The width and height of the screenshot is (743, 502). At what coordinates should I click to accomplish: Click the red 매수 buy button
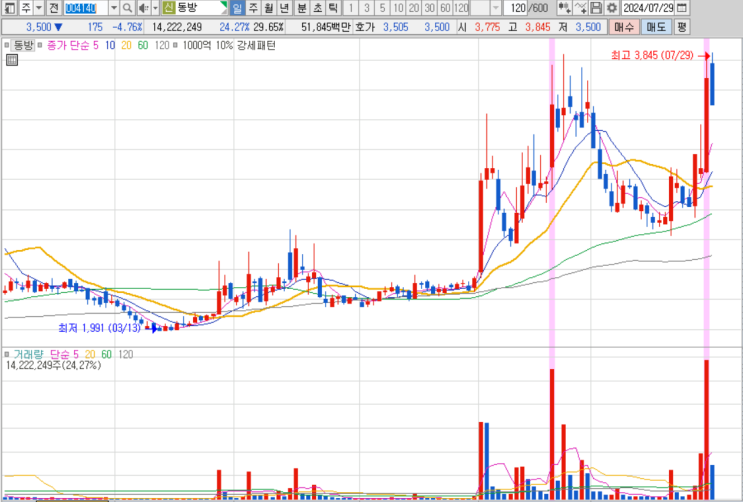[x=624, y=27]
